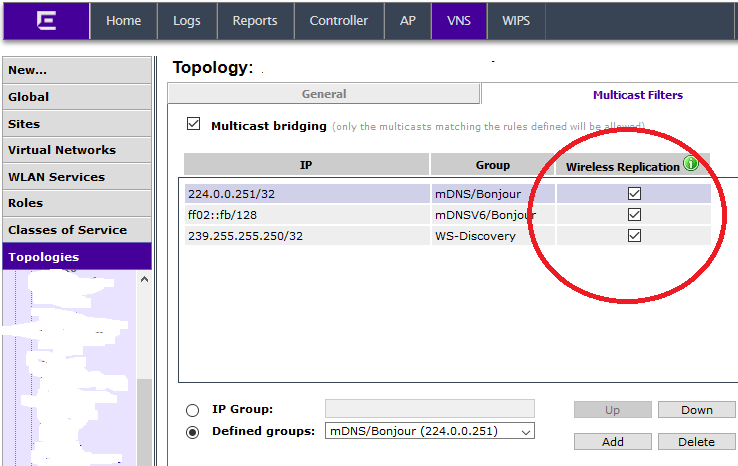Select the Defined groups radio button

pyautogui.click(x=192, y=432)
